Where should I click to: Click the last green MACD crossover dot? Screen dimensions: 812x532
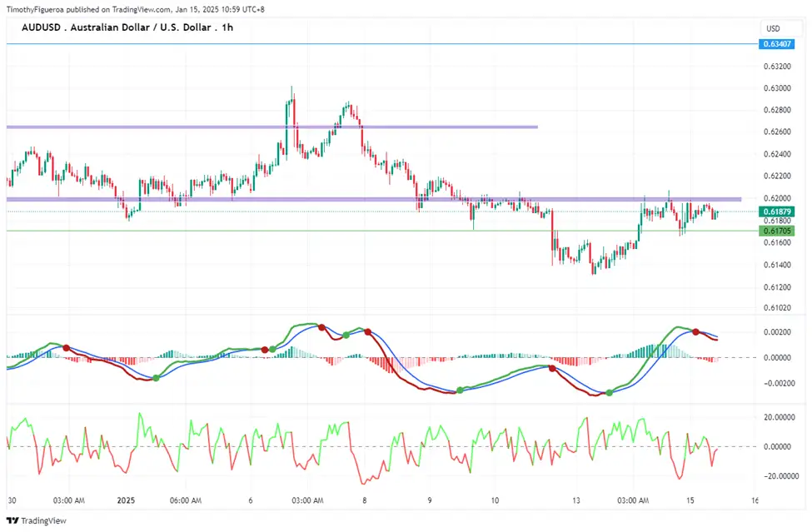pyautogui.click(x=609, y=393)
